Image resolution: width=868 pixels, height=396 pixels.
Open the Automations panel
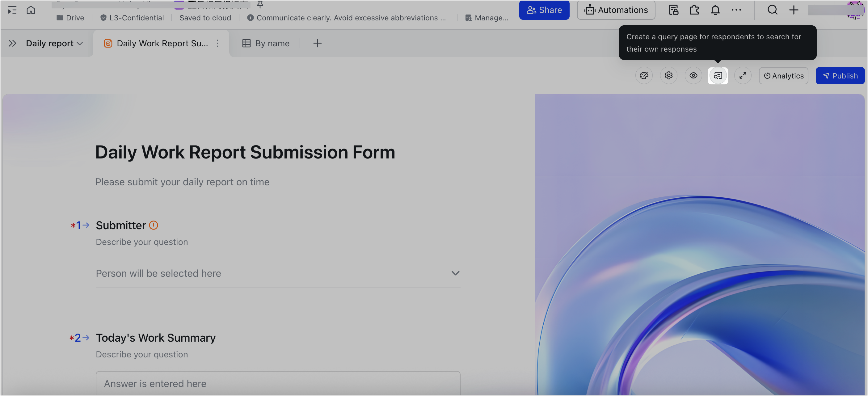coord(616,10)
